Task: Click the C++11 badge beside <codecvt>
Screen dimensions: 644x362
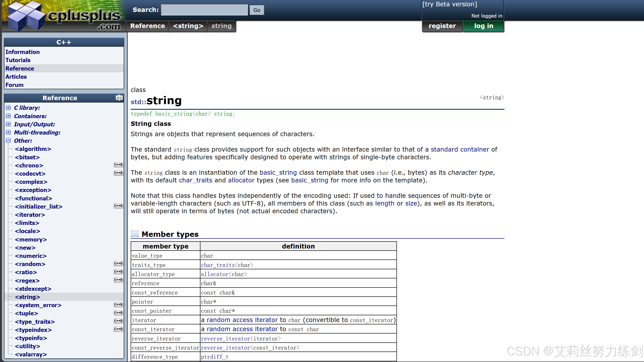Action: click(x=118, y=173)
